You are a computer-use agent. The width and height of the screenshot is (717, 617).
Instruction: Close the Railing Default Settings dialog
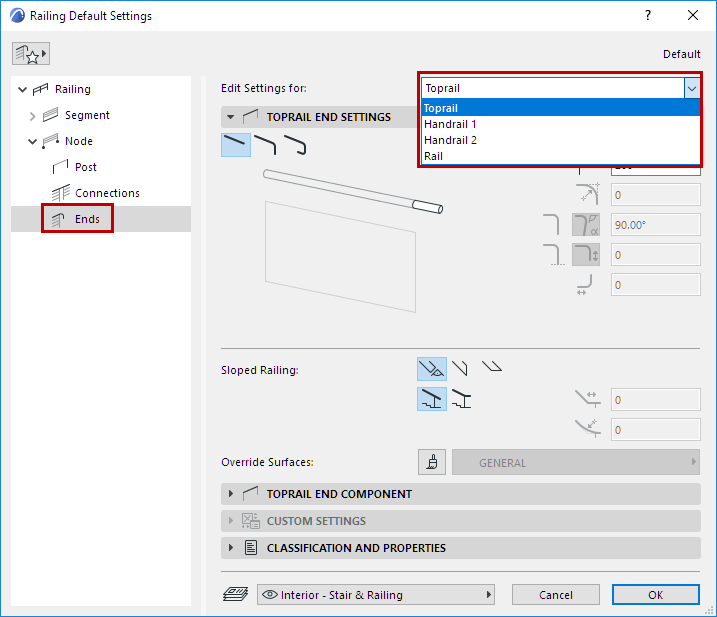coord(693,16)
